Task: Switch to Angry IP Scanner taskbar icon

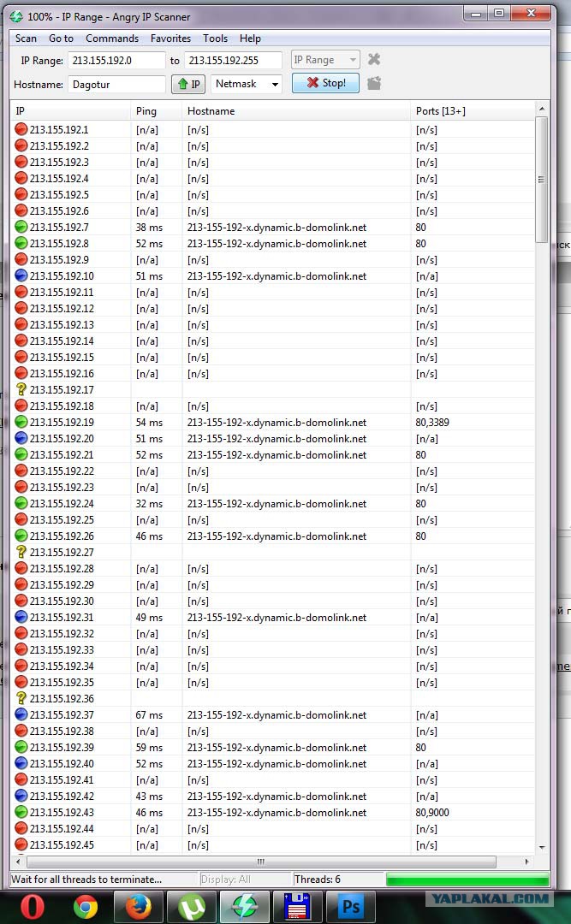Action: pos(244,907)
